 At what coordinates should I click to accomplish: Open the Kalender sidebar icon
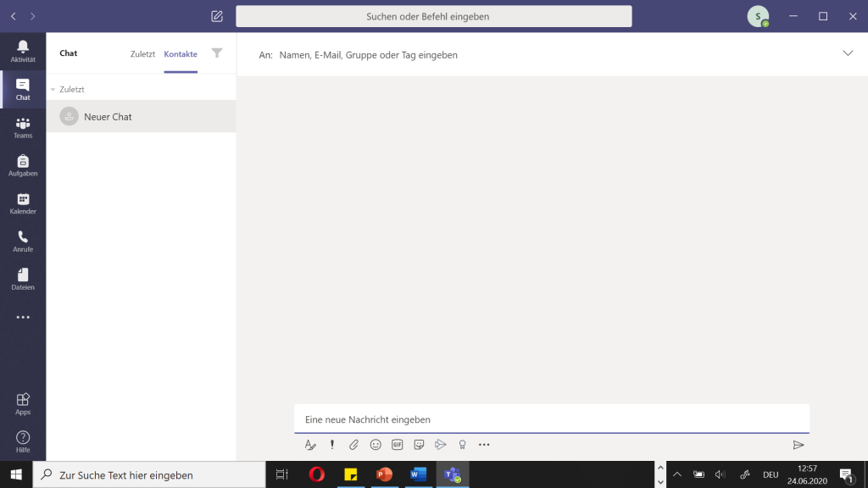coord(23,203)
